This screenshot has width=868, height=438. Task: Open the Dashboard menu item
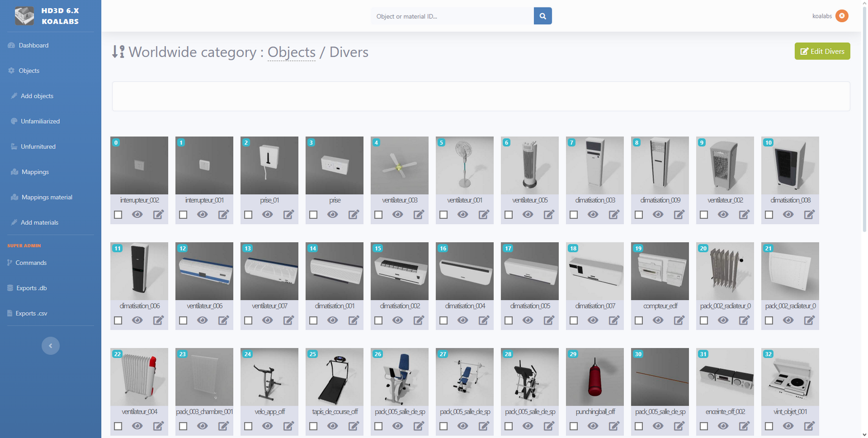click(x=34, y=46)
